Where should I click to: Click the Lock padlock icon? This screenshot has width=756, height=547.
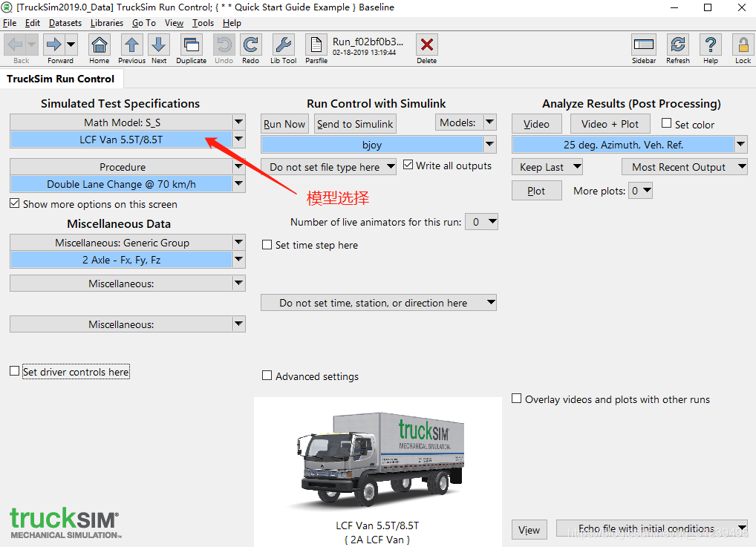pos(743,45)
